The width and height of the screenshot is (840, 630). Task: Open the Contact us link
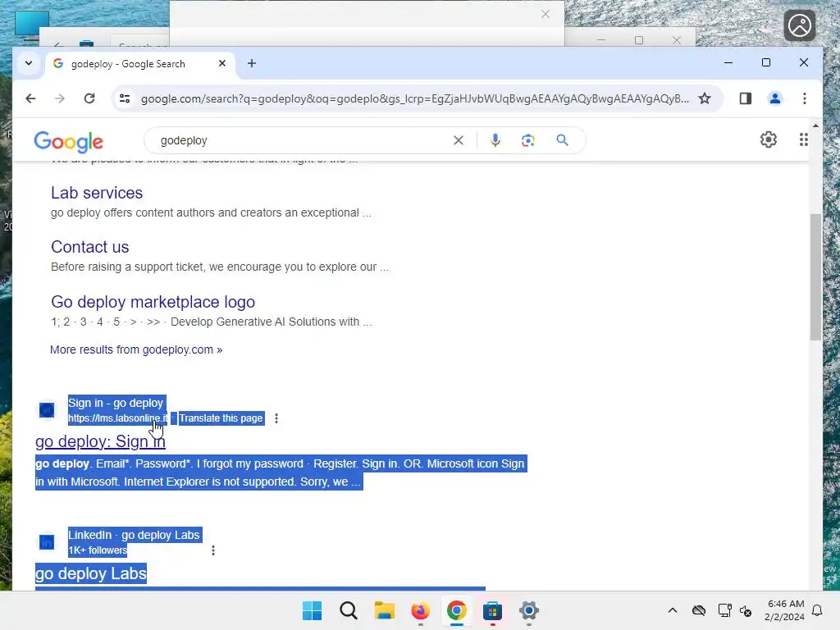tap(90, 247)
